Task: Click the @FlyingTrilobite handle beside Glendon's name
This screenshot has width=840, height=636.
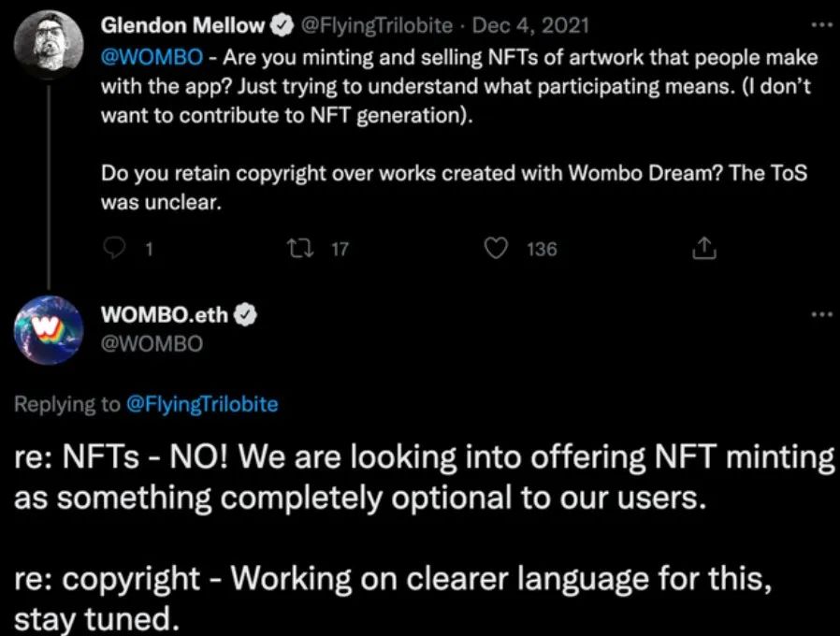Action: coord(377,25)
